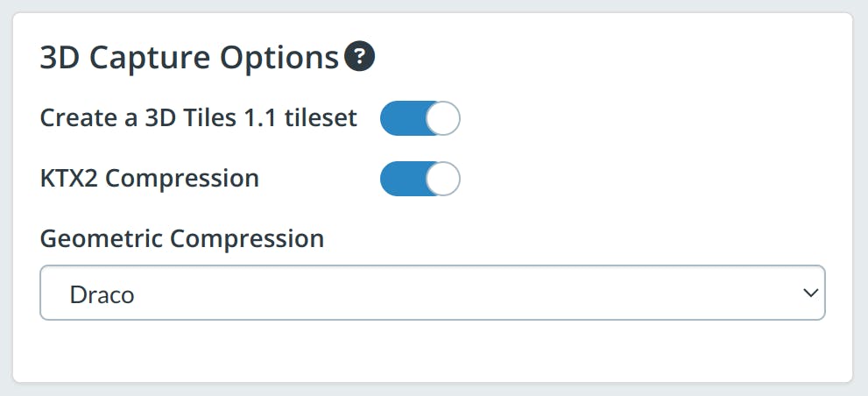Screen dimensions: 868x396
Task: Click the dropdown chevron arrow beside Draco
Action: point(809,293)
